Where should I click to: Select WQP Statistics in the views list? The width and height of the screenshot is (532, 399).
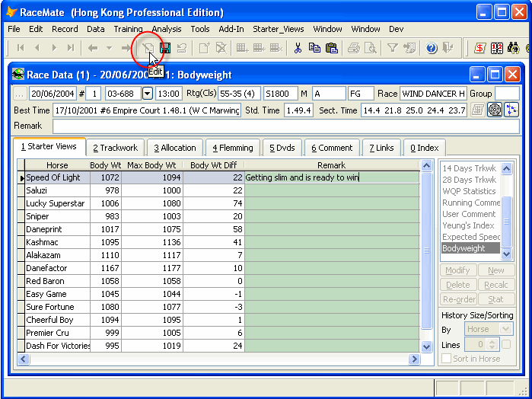coord(470,191)
